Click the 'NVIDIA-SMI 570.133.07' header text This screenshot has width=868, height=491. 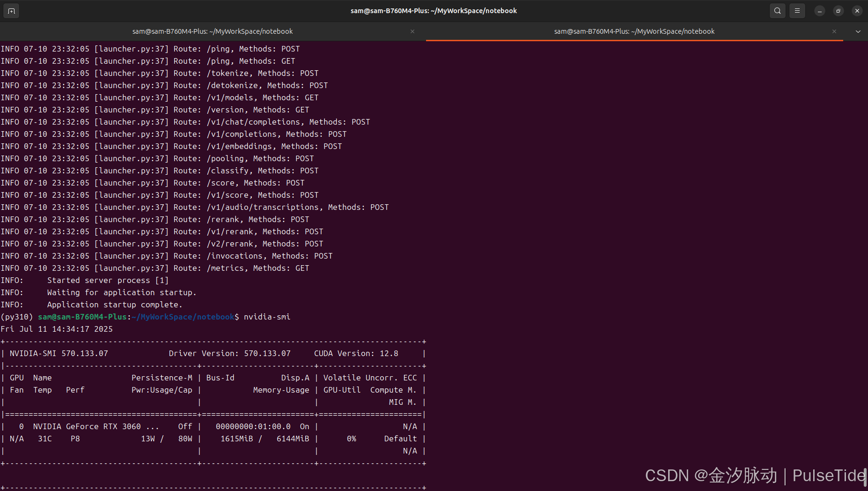pos(59,353)
